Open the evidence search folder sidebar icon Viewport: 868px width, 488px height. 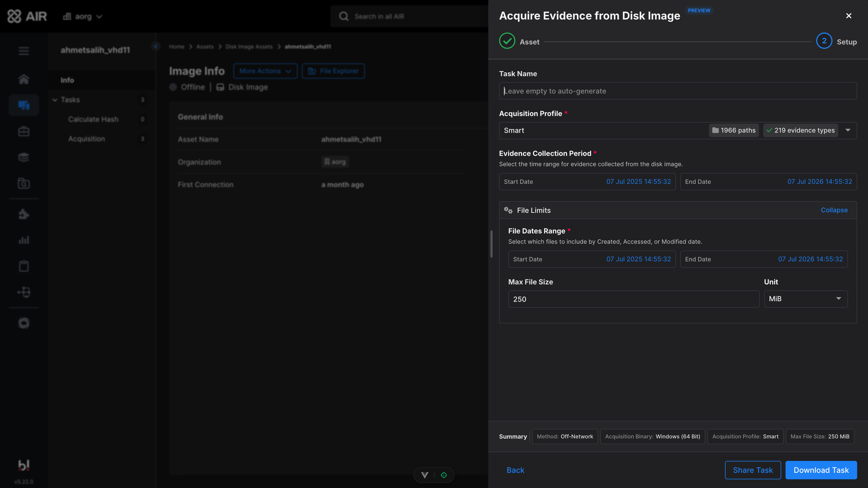click(x=24, y=183)
